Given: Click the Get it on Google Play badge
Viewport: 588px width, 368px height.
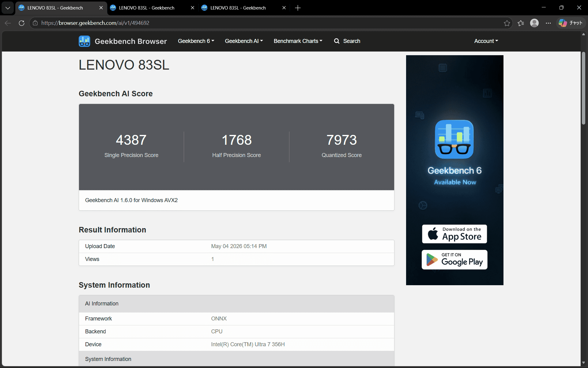Looking at the screenshot, I should (x=454, y=260).
